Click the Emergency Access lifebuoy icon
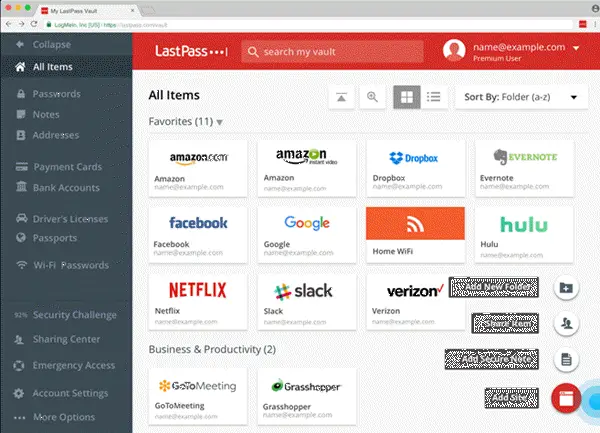This screenshot has width=600, height=433. (19, 366)
